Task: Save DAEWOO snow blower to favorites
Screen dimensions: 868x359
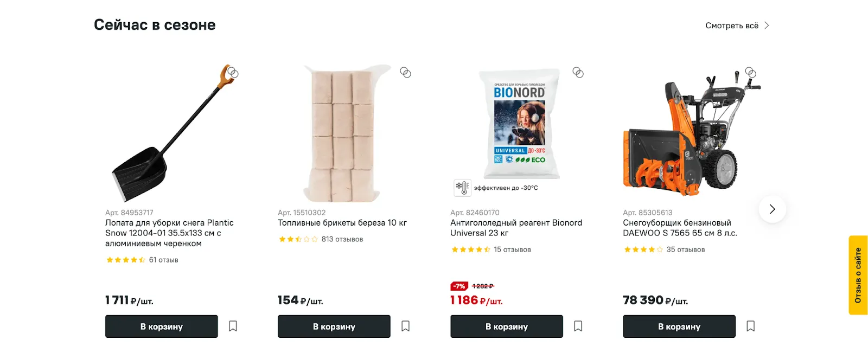Action: [750, 326]
